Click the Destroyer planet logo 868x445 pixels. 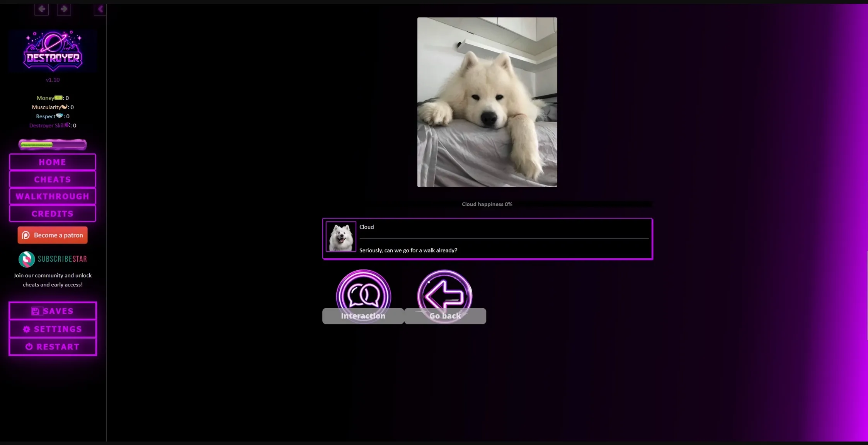tap(53, 51)
